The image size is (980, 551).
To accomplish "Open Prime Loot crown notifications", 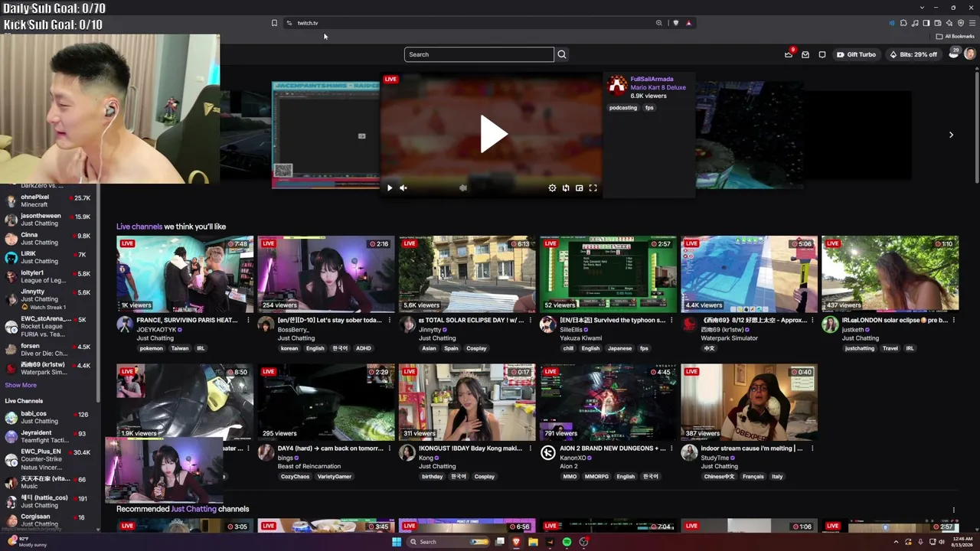I will point(789,54).
